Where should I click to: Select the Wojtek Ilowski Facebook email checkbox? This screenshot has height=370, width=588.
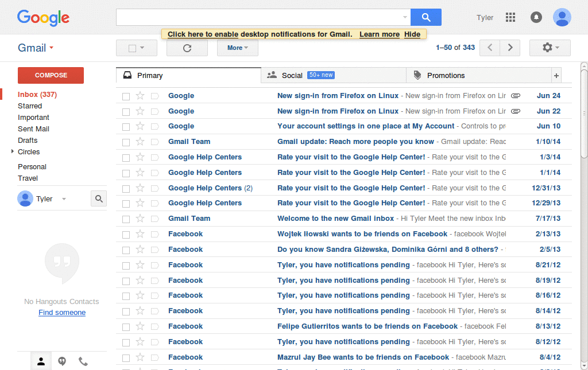point(126,233)
